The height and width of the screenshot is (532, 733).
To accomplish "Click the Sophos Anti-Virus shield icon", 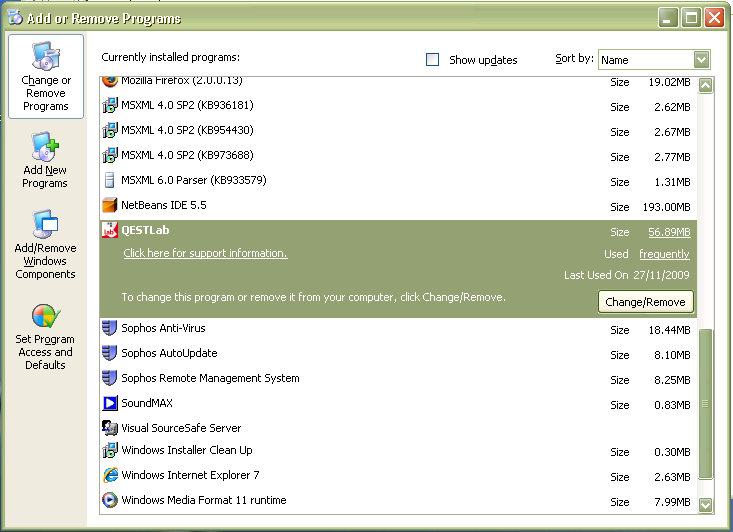I will coord(110,328).
